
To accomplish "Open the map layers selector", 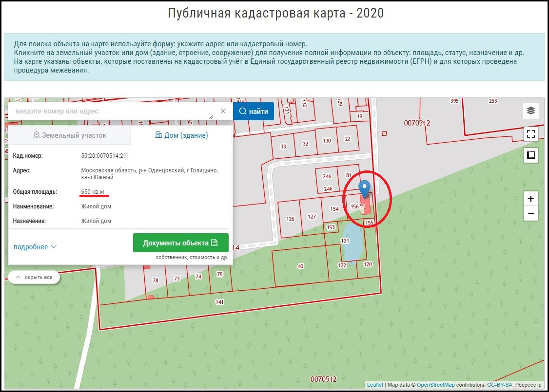I will coord(531,111).
